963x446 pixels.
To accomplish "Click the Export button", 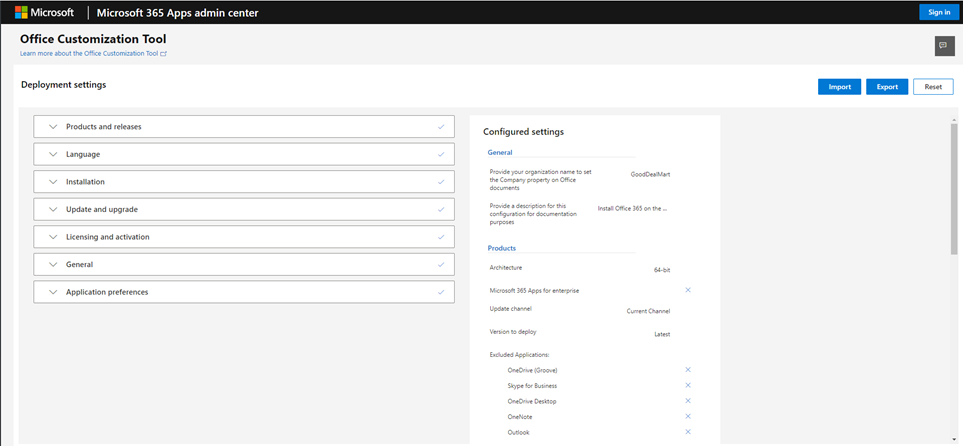I will (x=887, y=87).
